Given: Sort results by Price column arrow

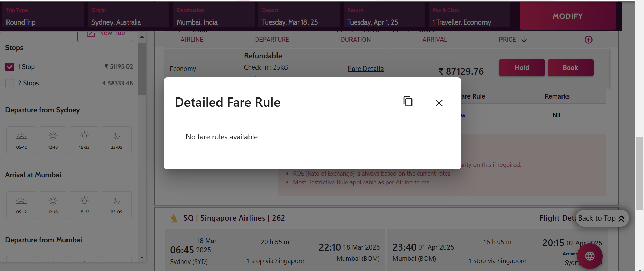Looking at the screenshot, I should (x=524, y=40).
